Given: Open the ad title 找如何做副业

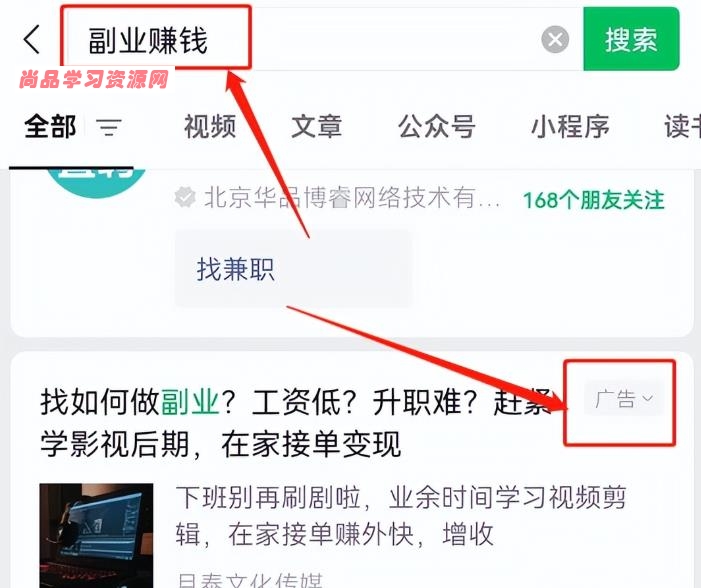Looking at the screenshot, I should [295, 423].
